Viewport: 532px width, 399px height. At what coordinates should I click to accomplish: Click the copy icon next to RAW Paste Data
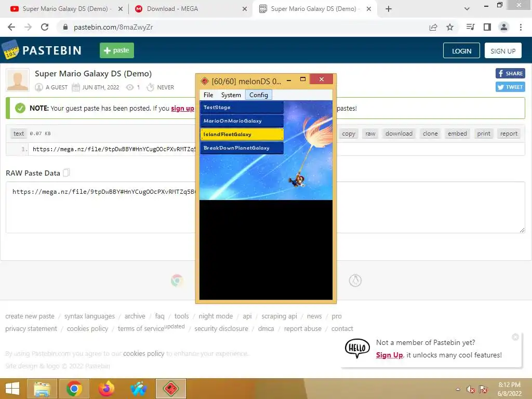[66, 172]
